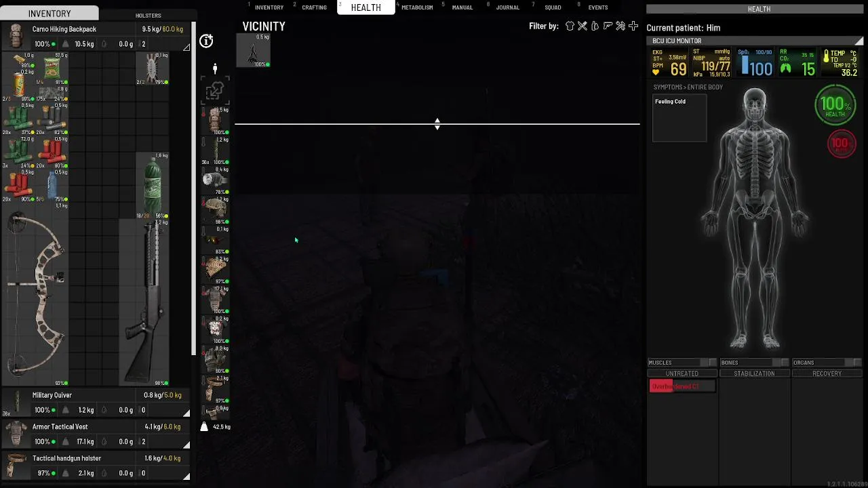Select equipped backpack in clothing column
Viewport: 868px width, 488px height.
click(x=215, y=121)
